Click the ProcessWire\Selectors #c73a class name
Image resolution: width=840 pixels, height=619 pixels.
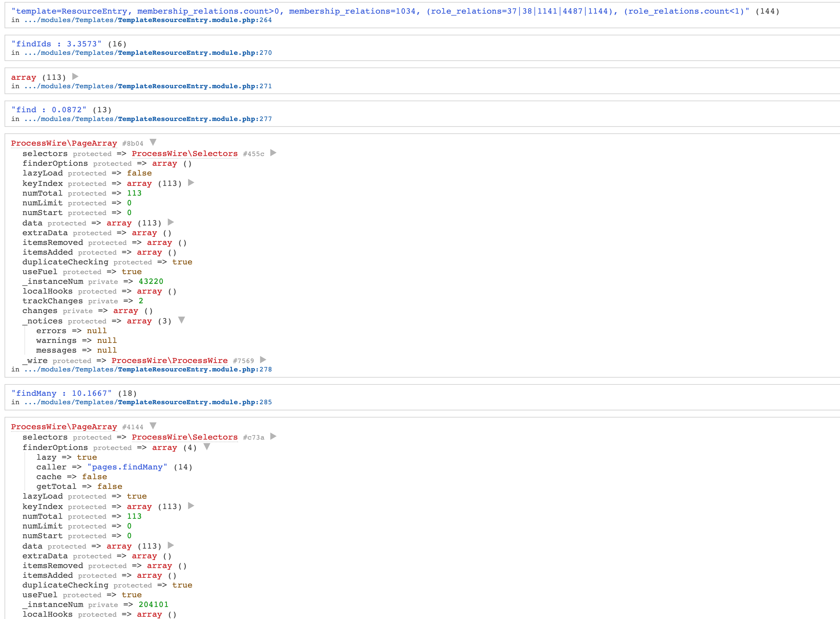pyautogui.click(x=185, y=437)
